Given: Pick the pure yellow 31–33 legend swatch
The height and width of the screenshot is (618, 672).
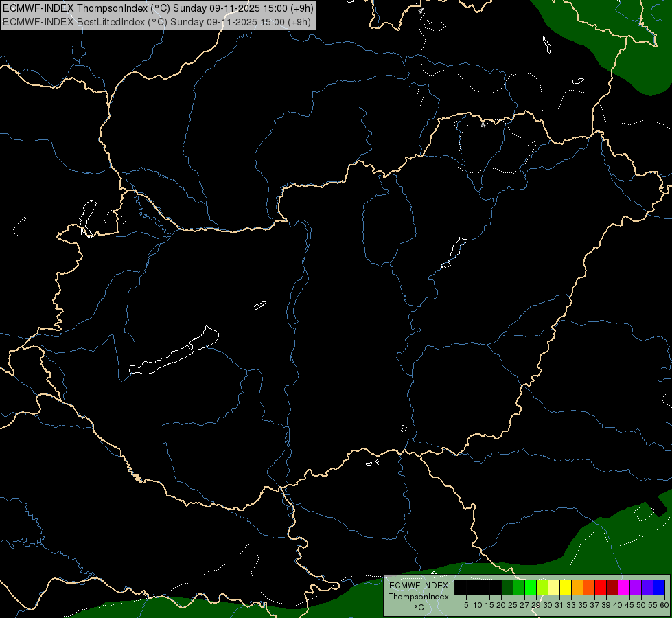Looking at the screenshot, I should [x=566, y=587].
